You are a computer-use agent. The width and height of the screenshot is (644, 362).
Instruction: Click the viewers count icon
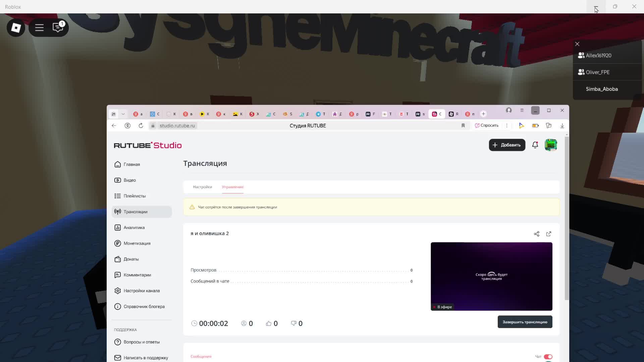coord(244,323)
